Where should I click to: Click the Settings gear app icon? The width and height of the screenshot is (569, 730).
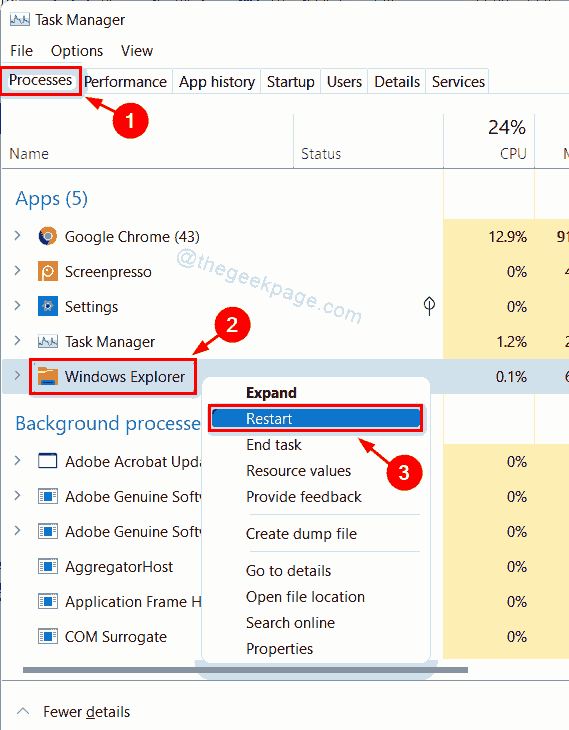[x=47, y=306]
